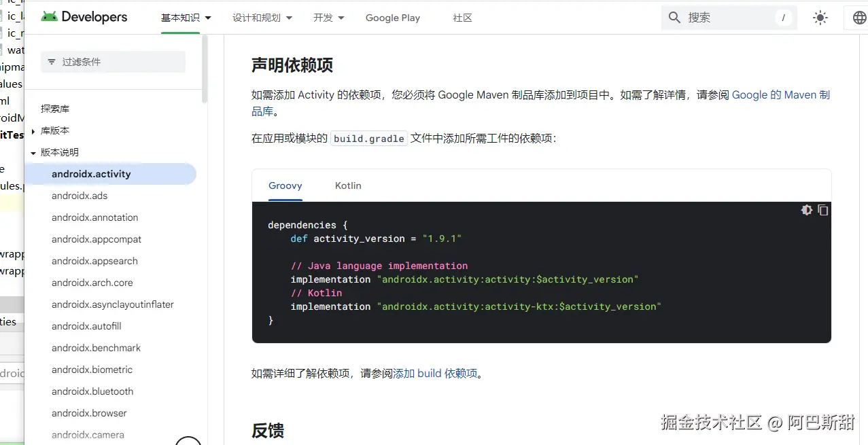Select androidx.arch.core in sidebar

point(92,283)
